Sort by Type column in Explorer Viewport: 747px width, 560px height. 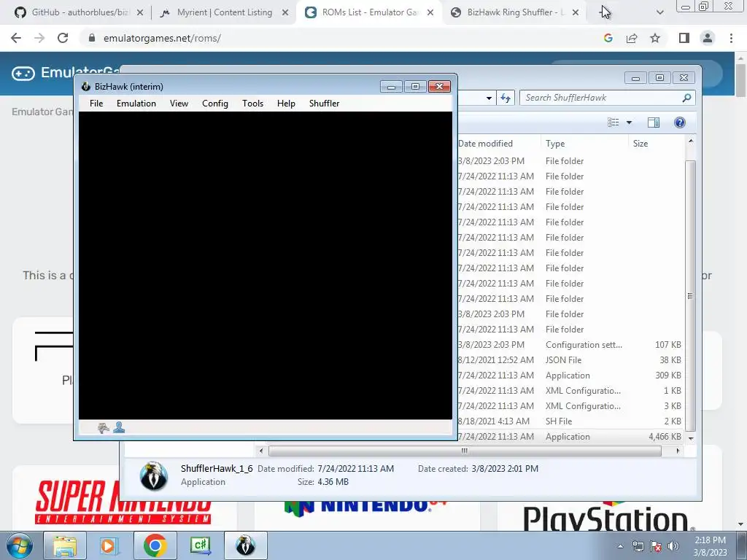click(584, 144)
